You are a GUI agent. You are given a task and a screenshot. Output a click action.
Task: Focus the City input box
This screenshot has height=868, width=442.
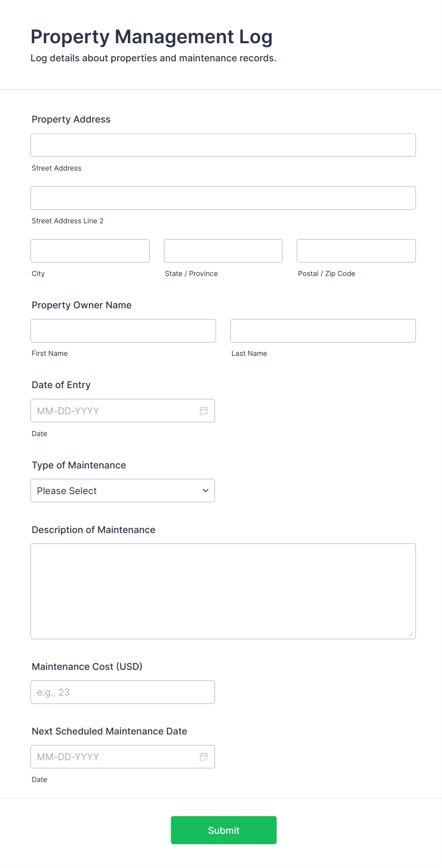click(90, 250)
